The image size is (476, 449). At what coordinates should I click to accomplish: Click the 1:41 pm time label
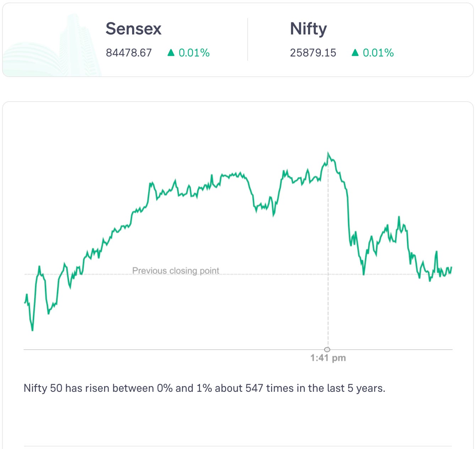click(x=328, y=358)
